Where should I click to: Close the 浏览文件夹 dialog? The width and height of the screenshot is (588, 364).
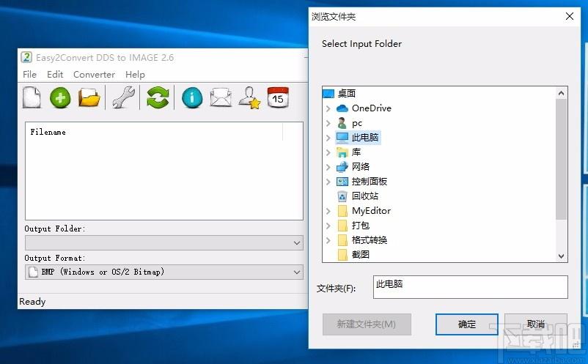coord(570,16)
